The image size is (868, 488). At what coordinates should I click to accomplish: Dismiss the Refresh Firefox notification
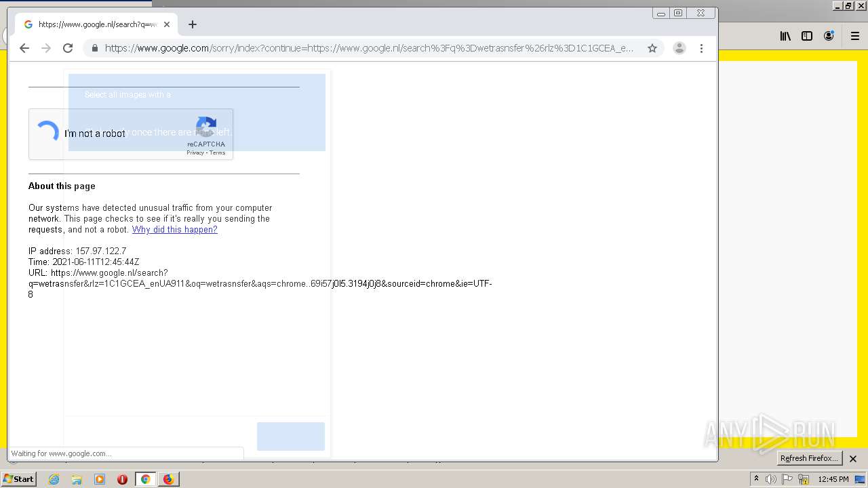pos(853,459)
